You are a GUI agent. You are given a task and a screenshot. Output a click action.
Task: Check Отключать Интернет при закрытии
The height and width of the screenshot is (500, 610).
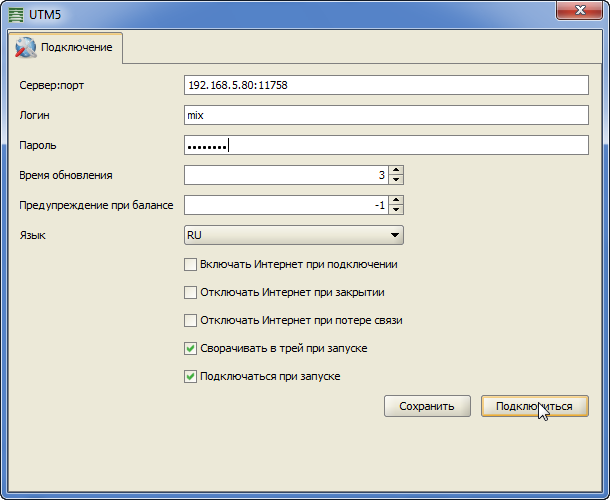click(x=191, y=293)
